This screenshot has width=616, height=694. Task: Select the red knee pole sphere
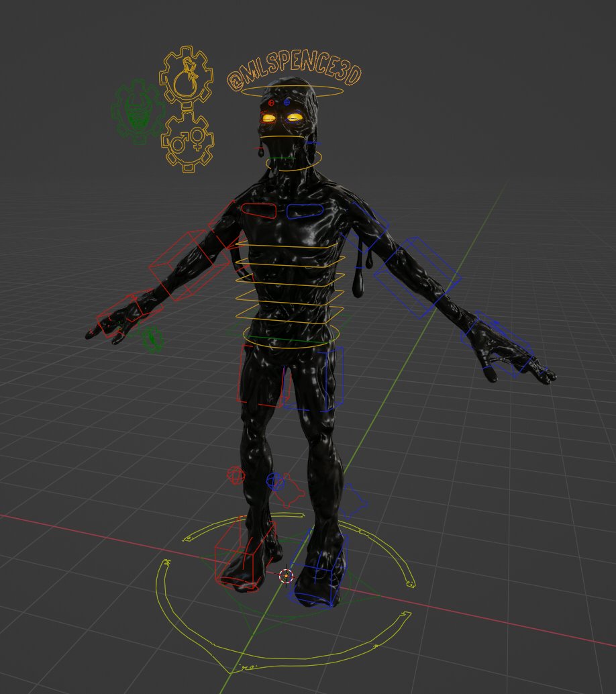236,475
